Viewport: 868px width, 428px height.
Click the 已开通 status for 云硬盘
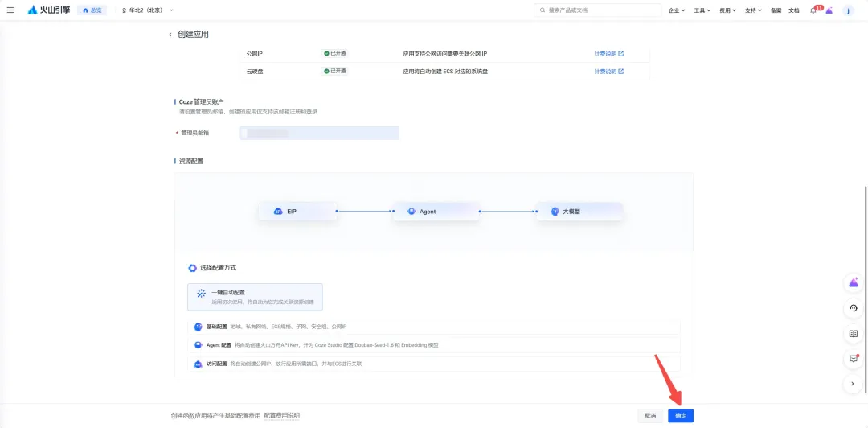pyautogui.click(x=335, y=71)
